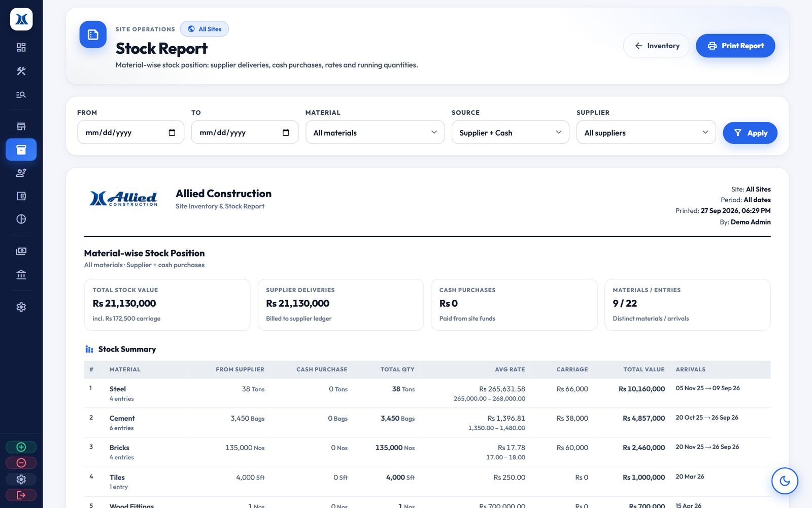
Task: Click the TOTAL VALUE column header
Action: tap(644, 369)
